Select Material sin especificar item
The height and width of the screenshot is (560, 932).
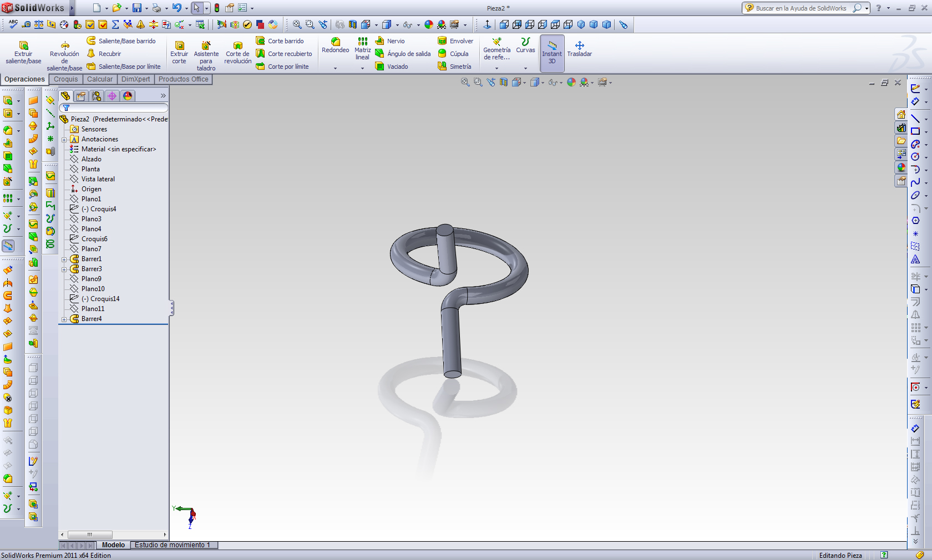pyautogui.click(x=113, y=149)
